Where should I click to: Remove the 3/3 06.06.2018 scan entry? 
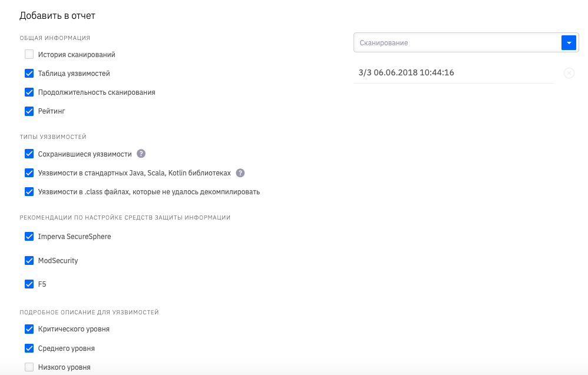coord(569,73)
